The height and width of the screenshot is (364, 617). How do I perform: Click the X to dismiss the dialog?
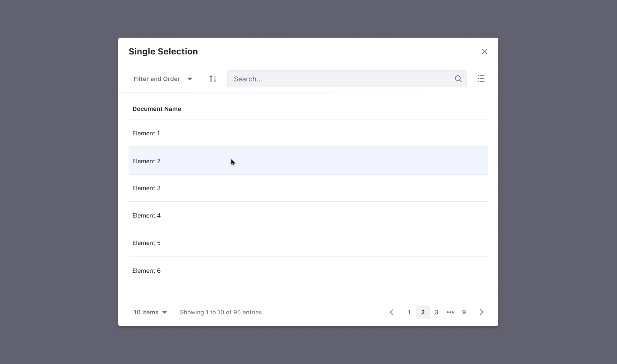(x=485, y=51)
